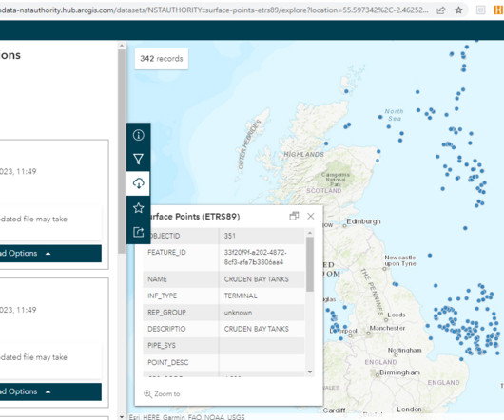Screen dimensions: 504x420
Task: Select the download cloud icon
Action: coord(139,183)
